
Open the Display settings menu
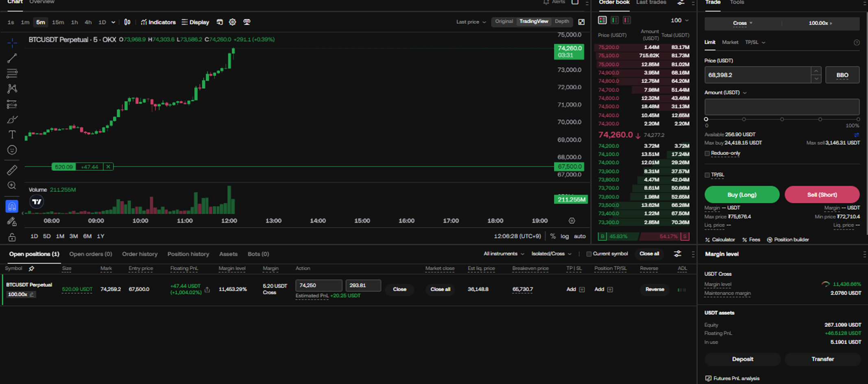[x=195, y=22]
